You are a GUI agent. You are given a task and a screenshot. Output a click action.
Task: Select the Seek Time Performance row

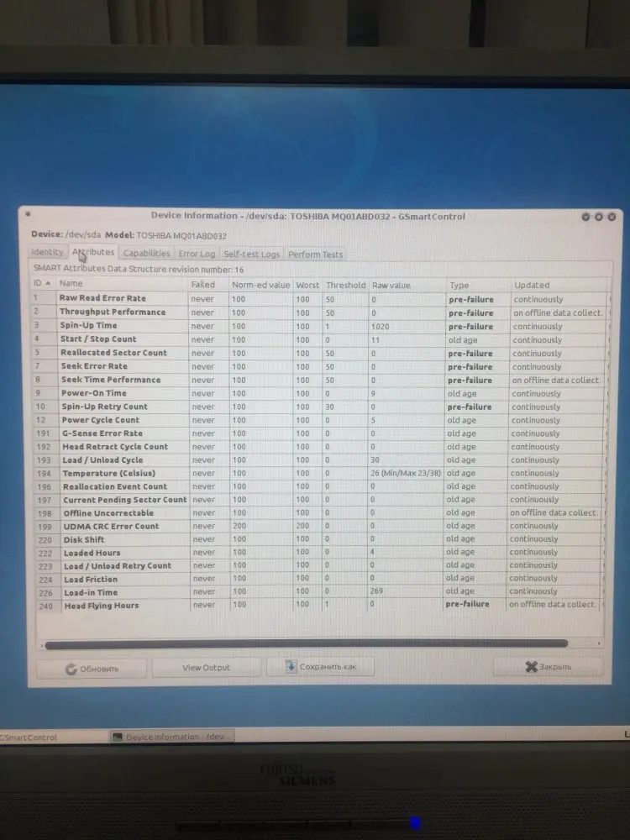(319, 380)
